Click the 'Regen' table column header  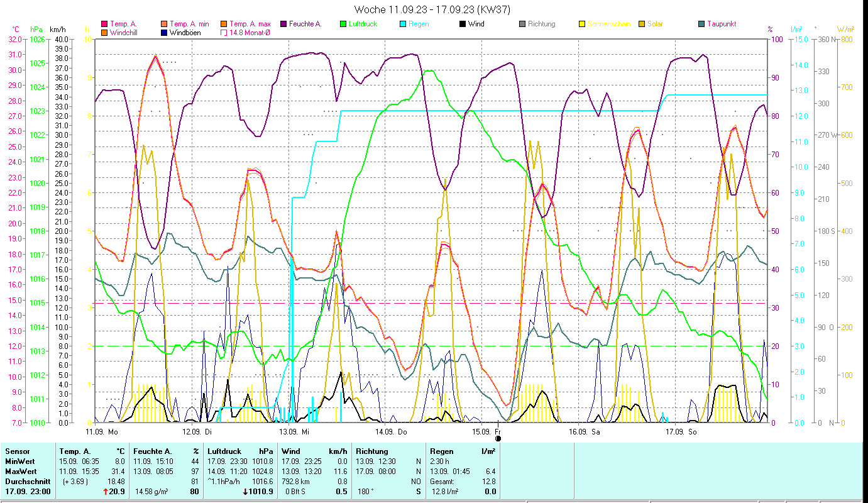click(x=441, y=451)
